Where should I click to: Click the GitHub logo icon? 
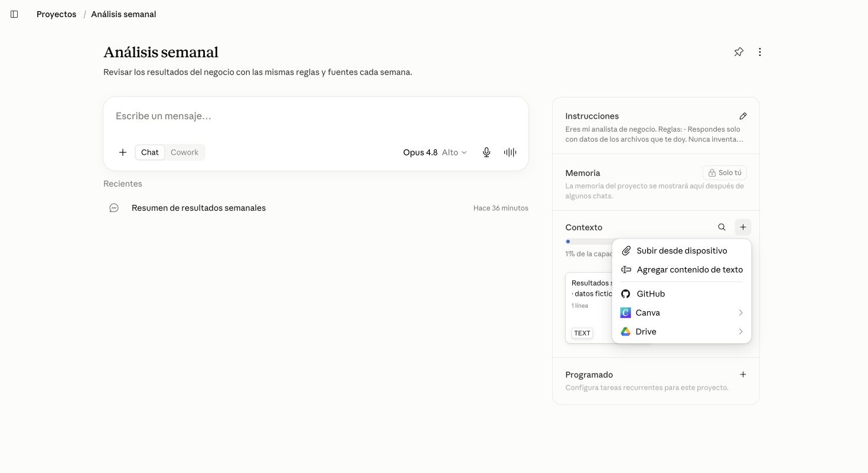[626, 294]
